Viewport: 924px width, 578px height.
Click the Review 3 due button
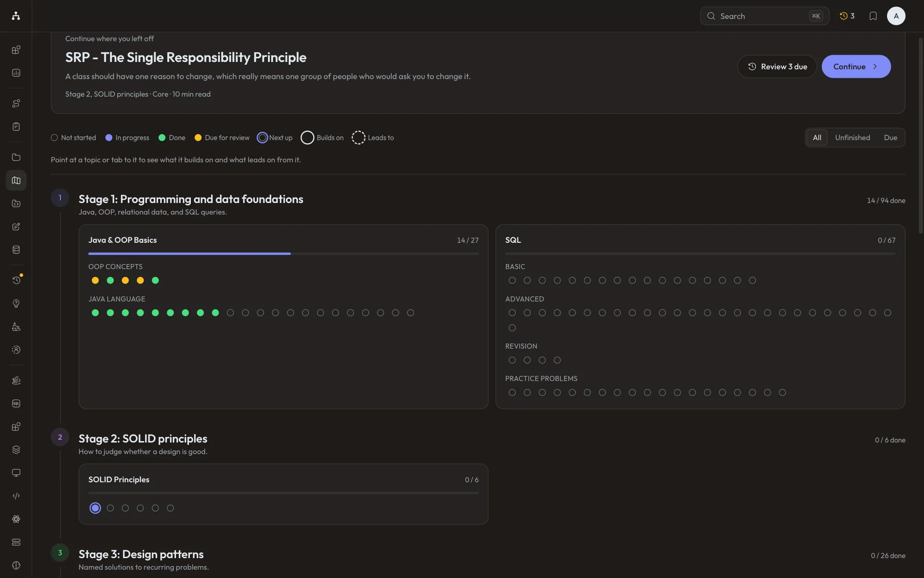click(777, 67)
